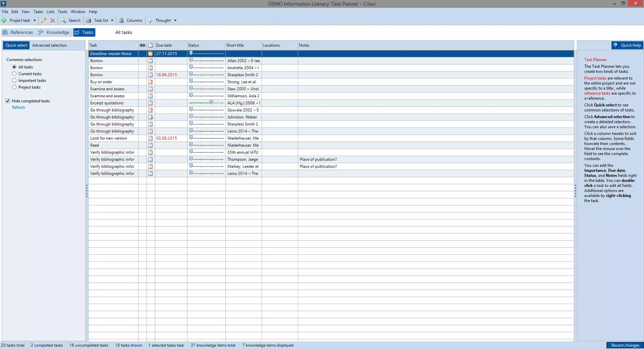Click the green plus Project task icon
This screenshot has height=349, width=644.
(x=4, y=21)
